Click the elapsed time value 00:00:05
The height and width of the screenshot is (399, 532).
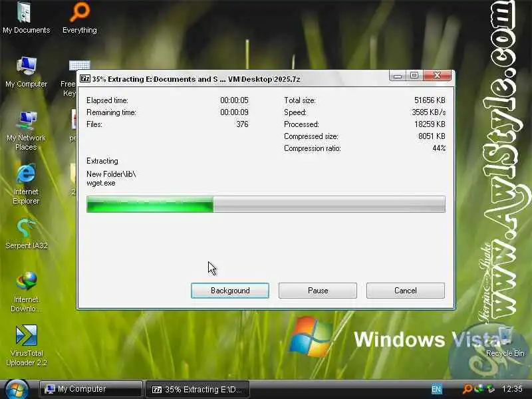pos(235,100)
